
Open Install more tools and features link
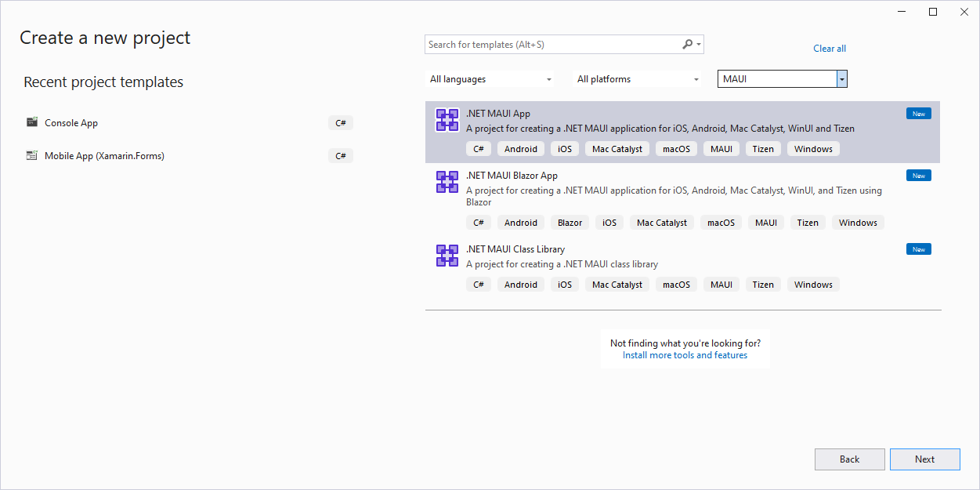click(685, 355)
